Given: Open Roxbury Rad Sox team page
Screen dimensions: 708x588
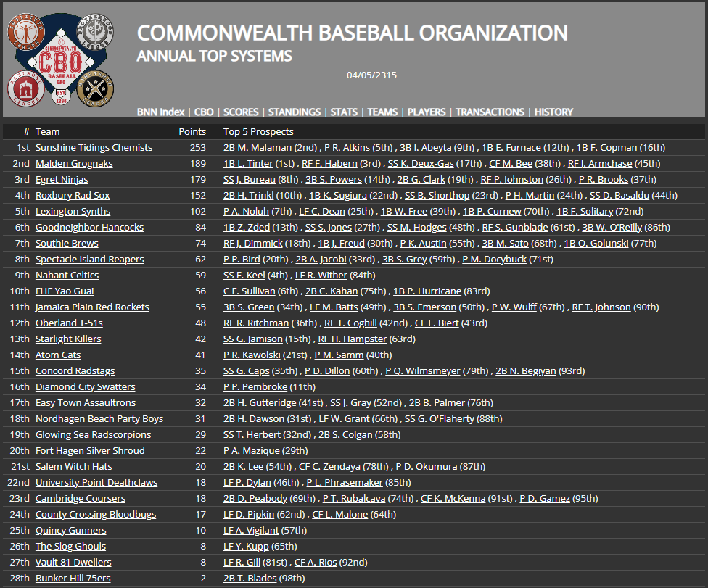Looking at the screenshot, I should tap(73, 196).
